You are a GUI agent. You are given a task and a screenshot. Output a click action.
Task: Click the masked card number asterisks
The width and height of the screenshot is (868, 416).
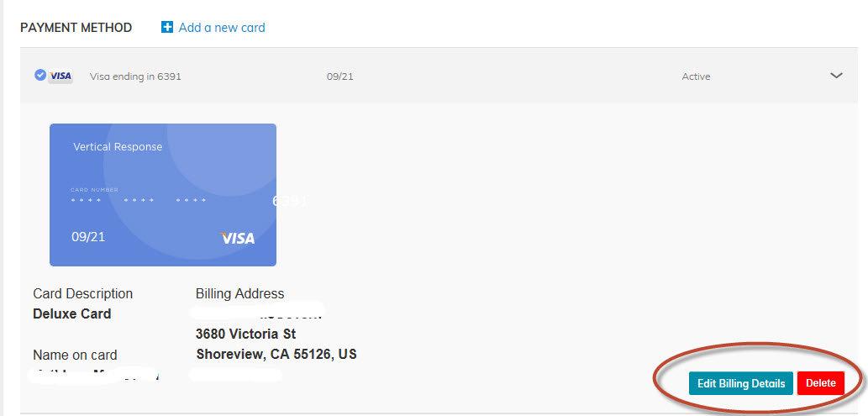click(x=139, y=200)
